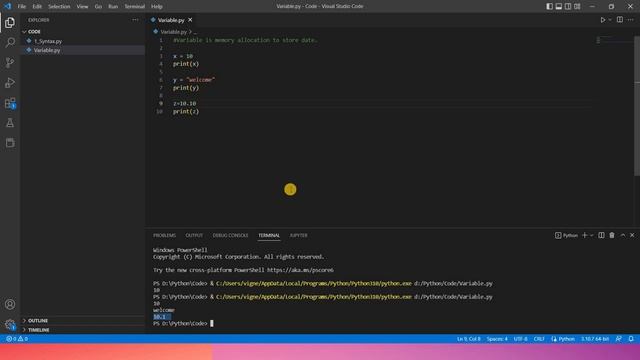Open Explorer Views and More Actions ellipsis
This screenshot has height=360, width=640.
[x=135, y=20]
